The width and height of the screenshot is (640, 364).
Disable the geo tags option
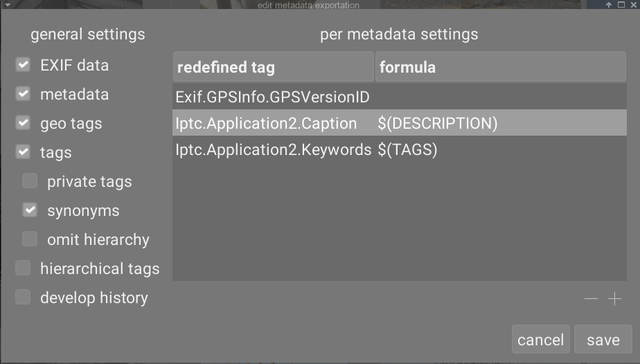(23, 122)
